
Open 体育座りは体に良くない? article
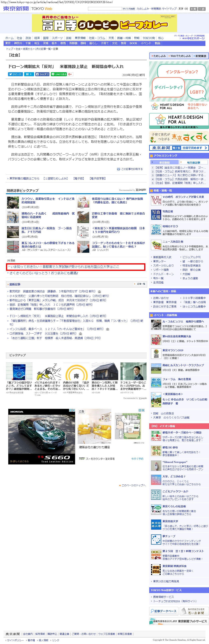pyautogui.click(x=117, y=200)
